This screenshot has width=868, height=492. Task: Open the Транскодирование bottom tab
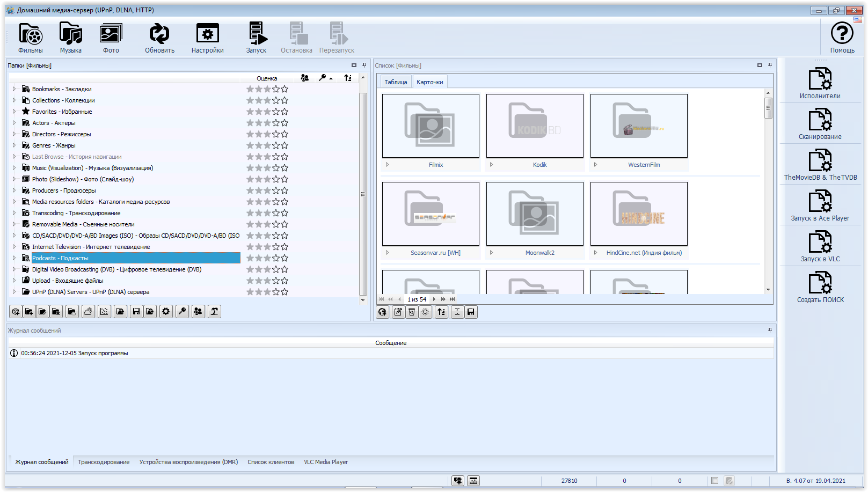click(104, 462)
